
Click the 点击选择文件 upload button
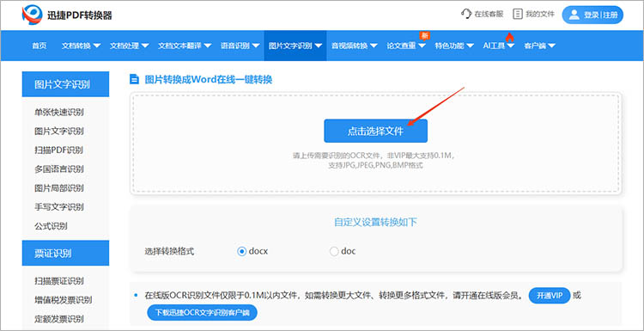pyautogui.click(x=375, y=132)
